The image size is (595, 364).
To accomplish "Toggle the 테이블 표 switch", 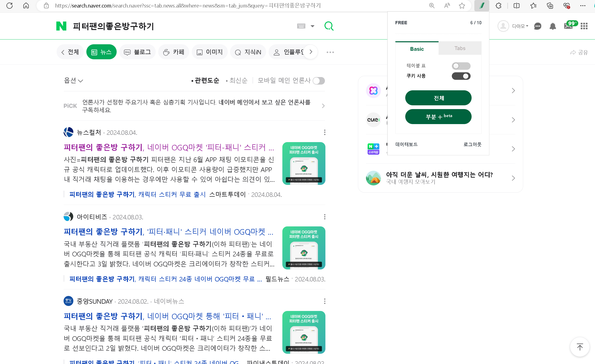I will 461,66.
